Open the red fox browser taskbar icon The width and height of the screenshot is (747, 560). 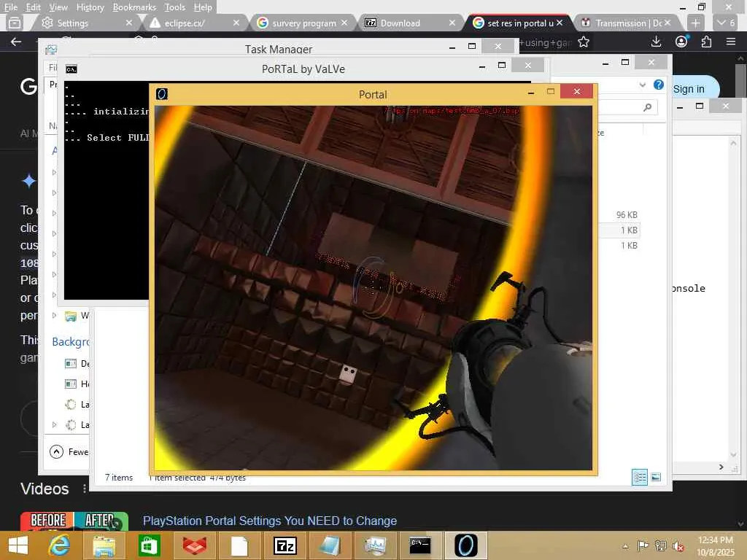[x=194, y=545]
